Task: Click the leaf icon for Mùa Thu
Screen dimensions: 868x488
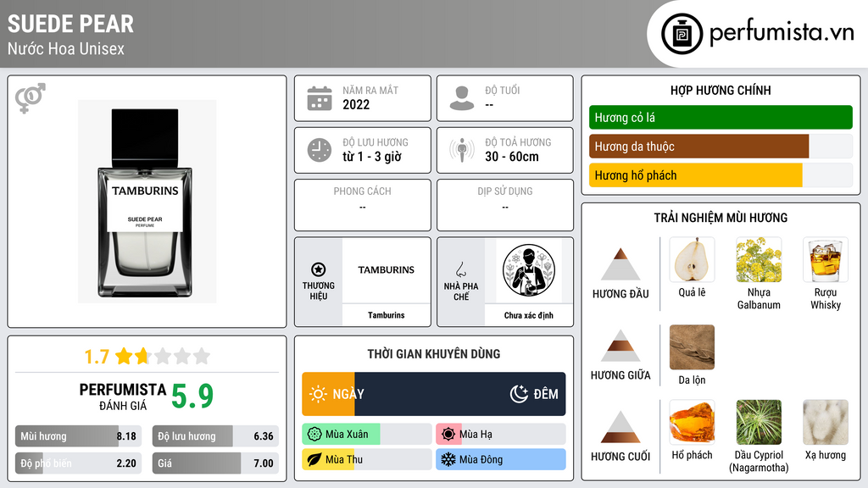Action: pyautogui.click(x=314, y=459)
